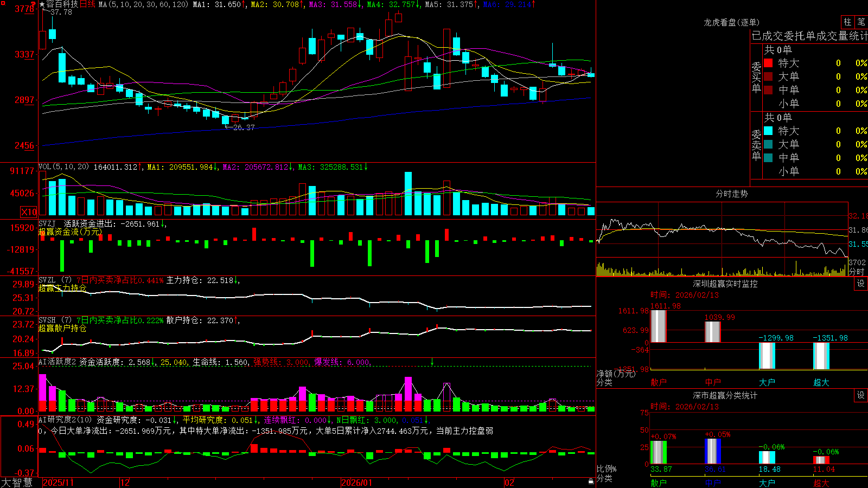868x488 pixels.
Task: Click the 3778 price axis label
Action: click(25, 9)
